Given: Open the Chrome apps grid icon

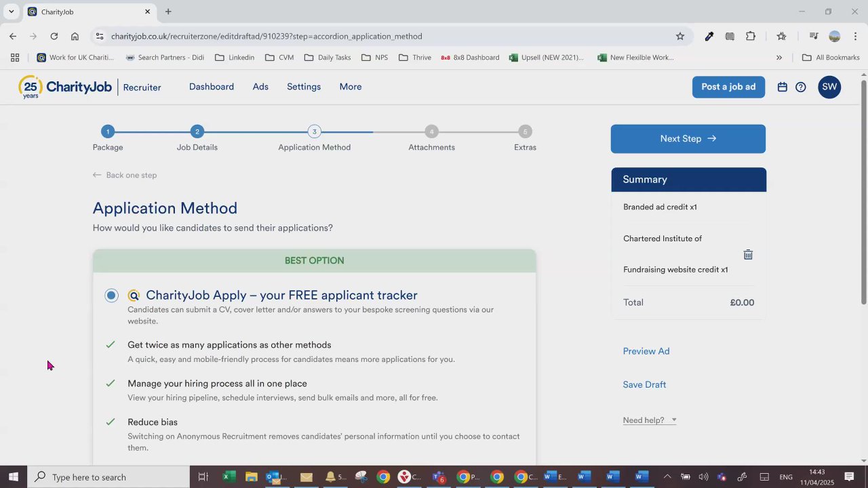Looking at the screenshot, I should click(15, 58).
